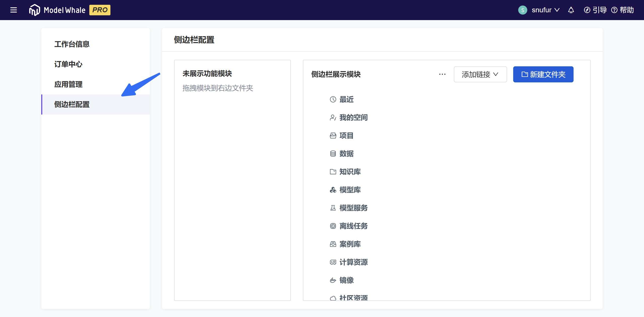Click the cloud icon beside 社区资源

click(333, 298)
